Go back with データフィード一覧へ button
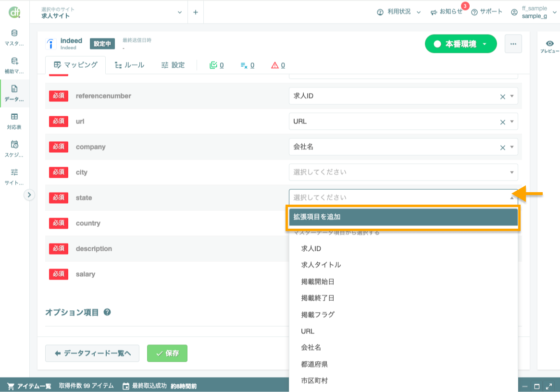Screen dimensions: 560x392 [92, 353]
